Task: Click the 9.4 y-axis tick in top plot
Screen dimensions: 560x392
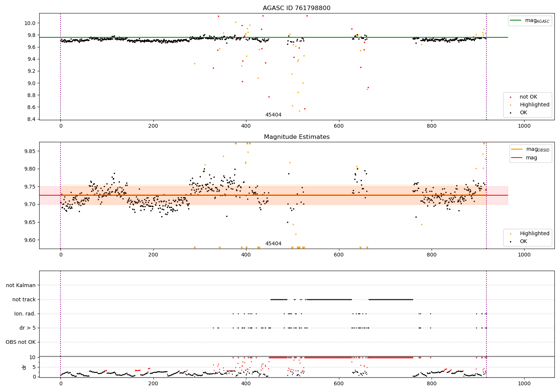Action: tap(31, 59)
